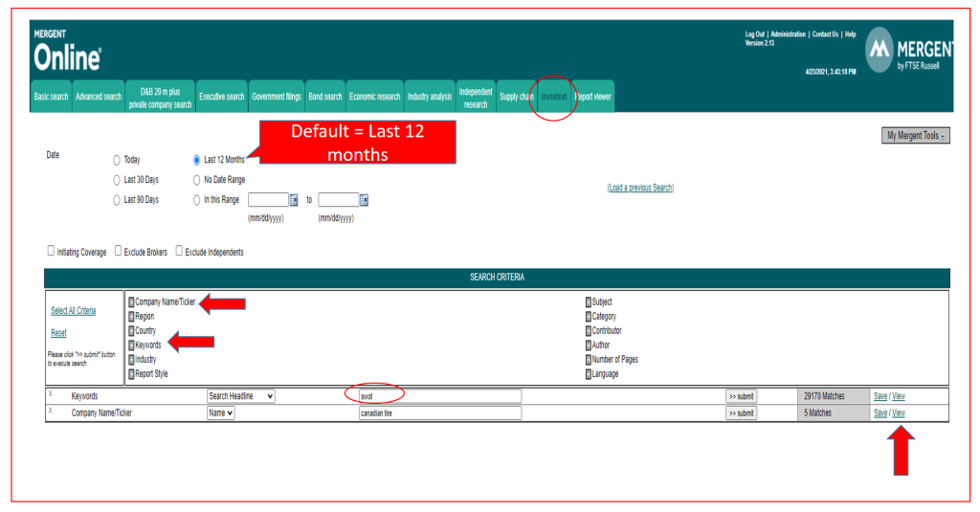The image size is (980, 512).
Task: Remove the Keywords criteria row with X
Action: (51, 394)
